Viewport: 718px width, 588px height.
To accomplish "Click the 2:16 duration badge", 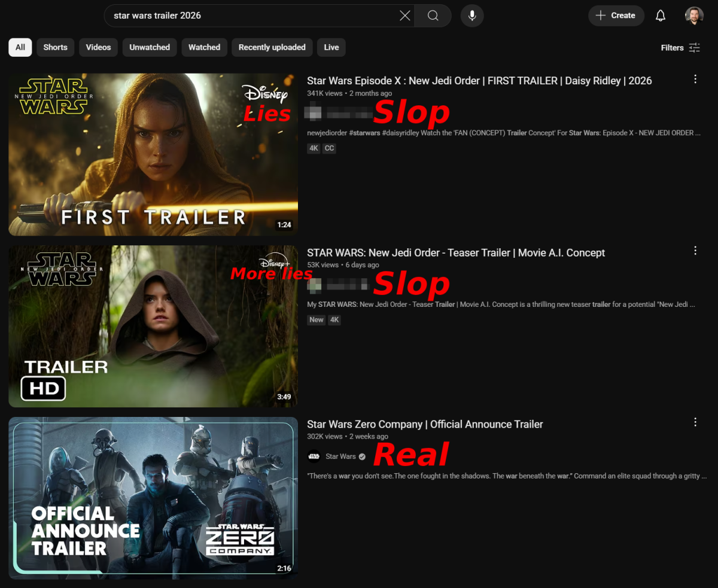I will (284, 568).
